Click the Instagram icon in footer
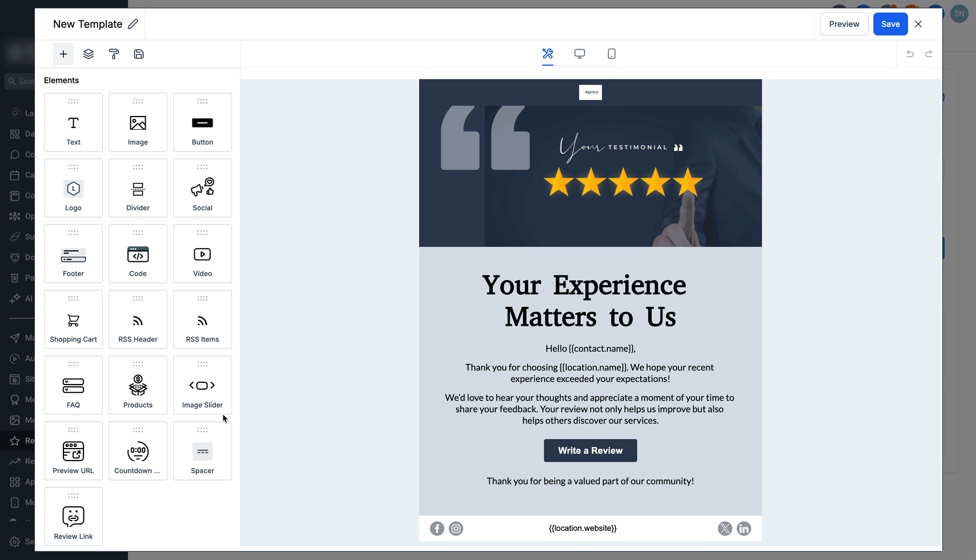 pyautogui.click(x=456, y=529)
